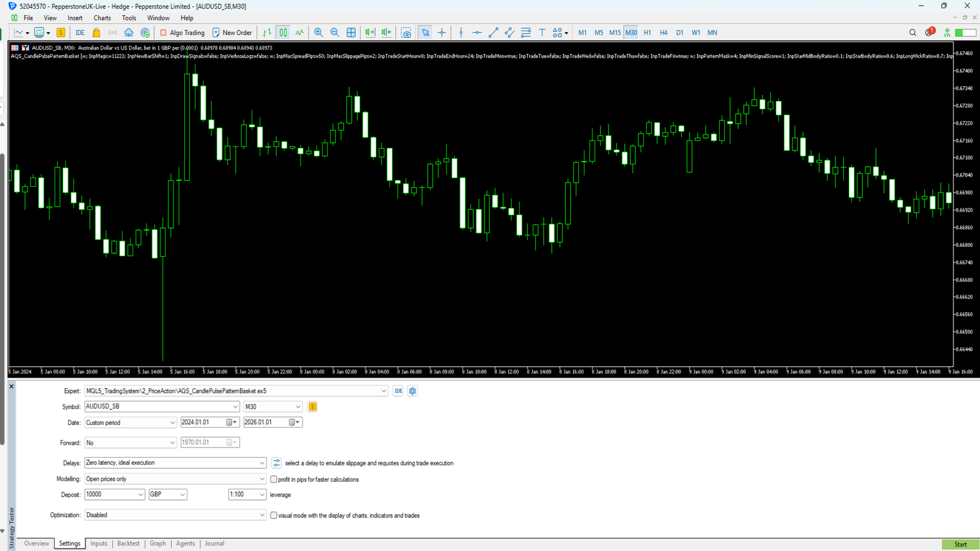Viewport: 980px width, 551px height.
Task: Click the start date 2024.01.01 field
Action: pos(202,422)
